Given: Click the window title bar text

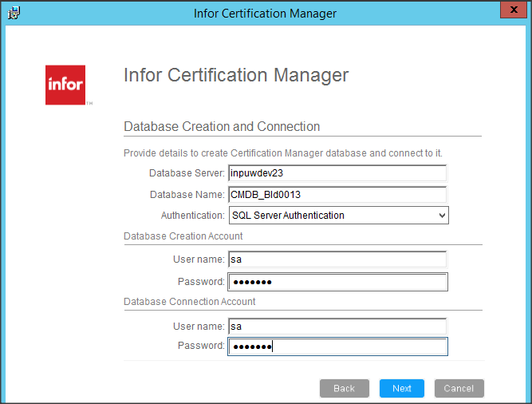Looking at the screenshot, I should [266, 14].
